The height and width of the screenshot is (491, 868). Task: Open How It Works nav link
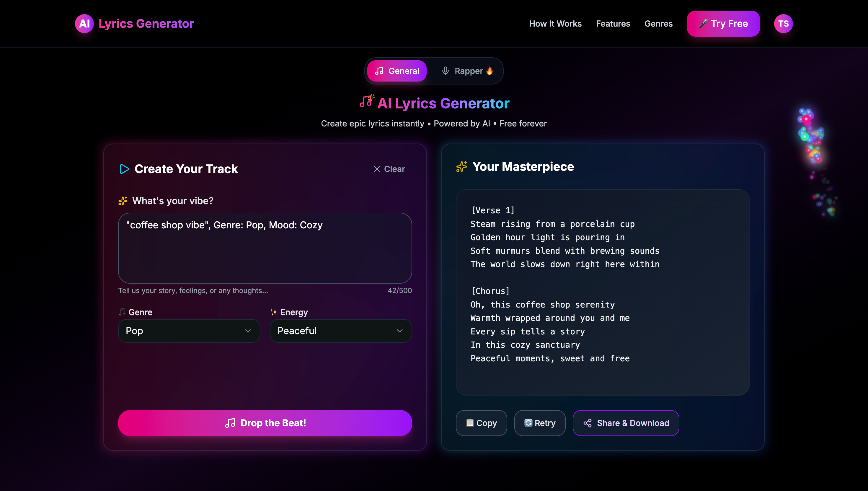555,24
